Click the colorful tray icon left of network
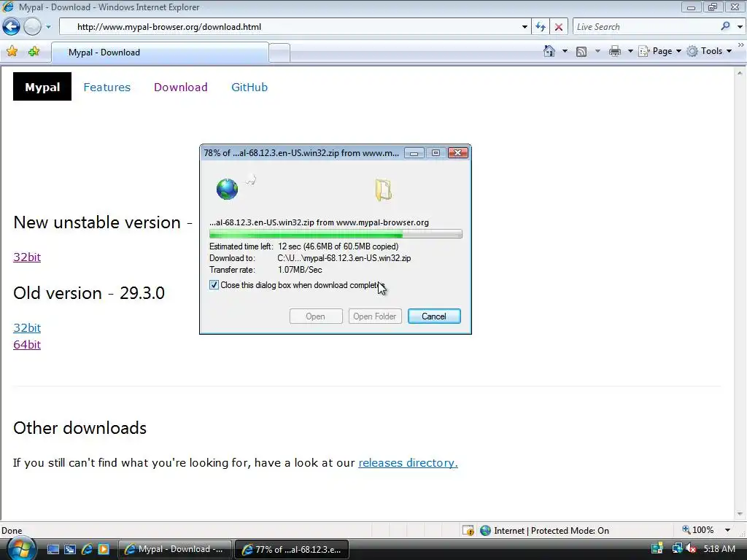The image size is (747, 560). pyautogui.click(x=657, y=548)
